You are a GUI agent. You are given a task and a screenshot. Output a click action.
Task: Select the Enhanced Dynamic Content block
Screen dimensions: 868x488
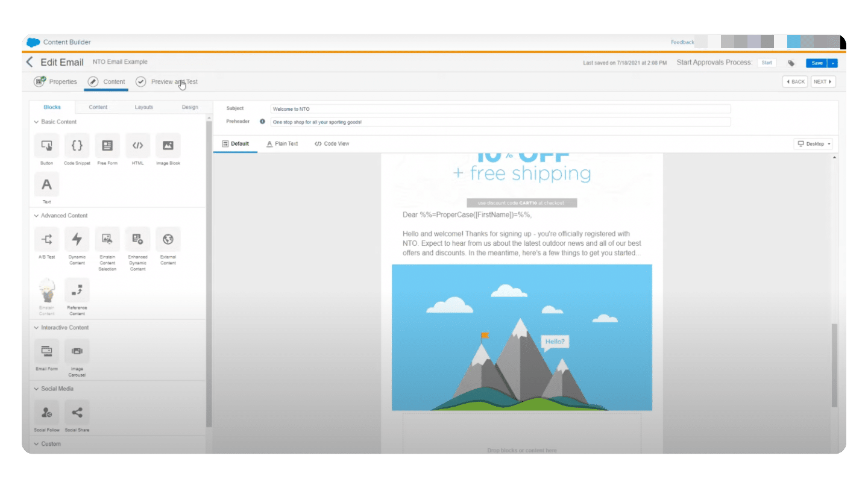[137, 239]
